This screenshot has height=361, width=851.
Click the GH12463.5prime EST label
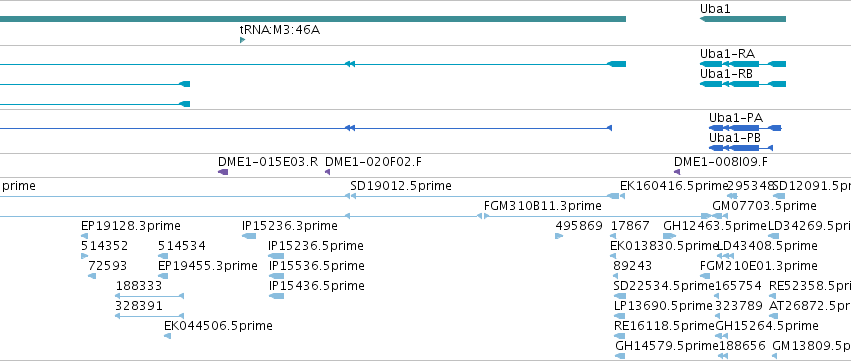coord(715,226)
